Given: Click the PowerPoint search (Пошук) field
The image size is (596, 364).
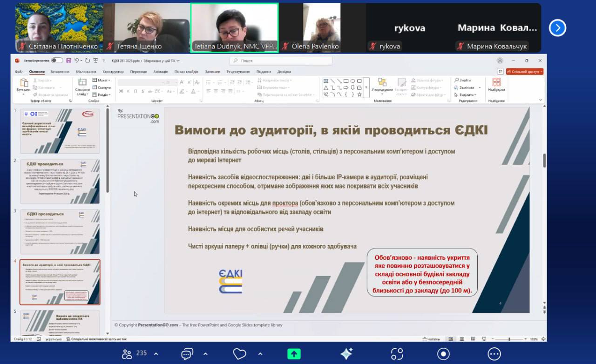Looking at the screenshot, I should (281, 61).
